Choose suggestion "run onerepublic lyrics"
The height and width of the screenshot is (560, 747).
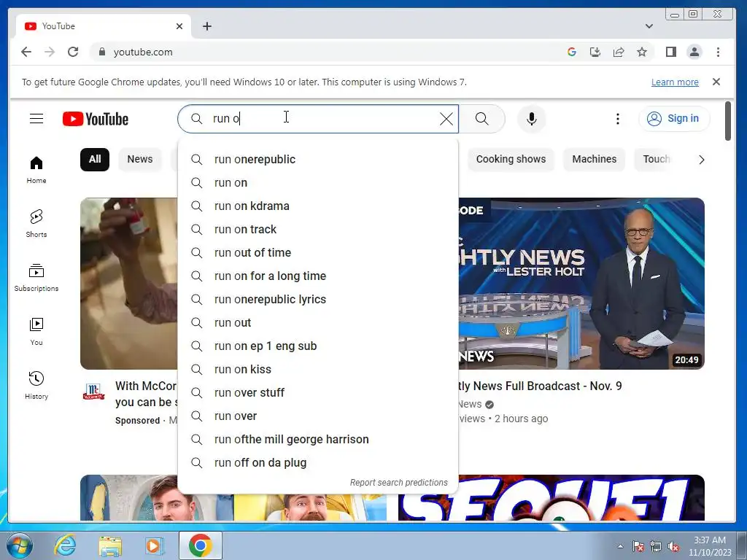[x=318, y=300]
